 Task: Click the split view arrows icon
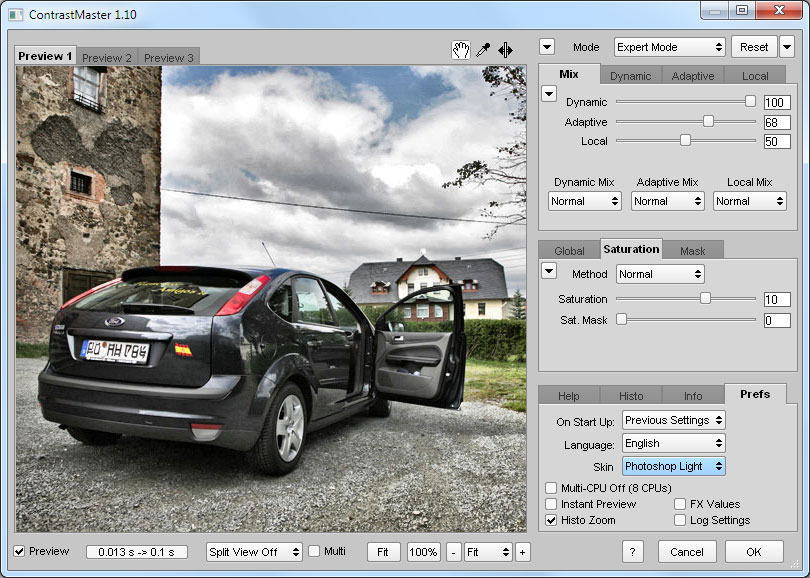pos(506,50)
